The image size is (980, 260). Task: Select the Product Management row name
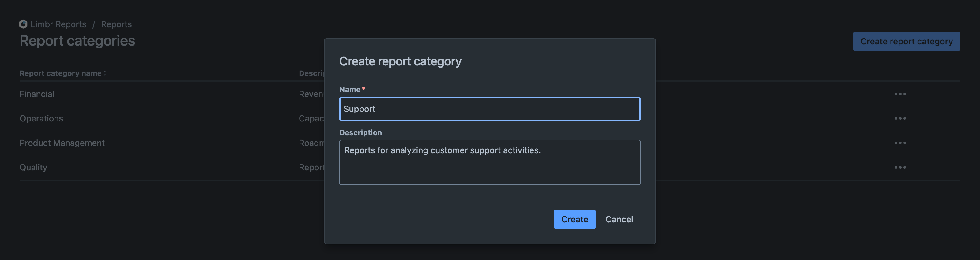tap(62, 143)
